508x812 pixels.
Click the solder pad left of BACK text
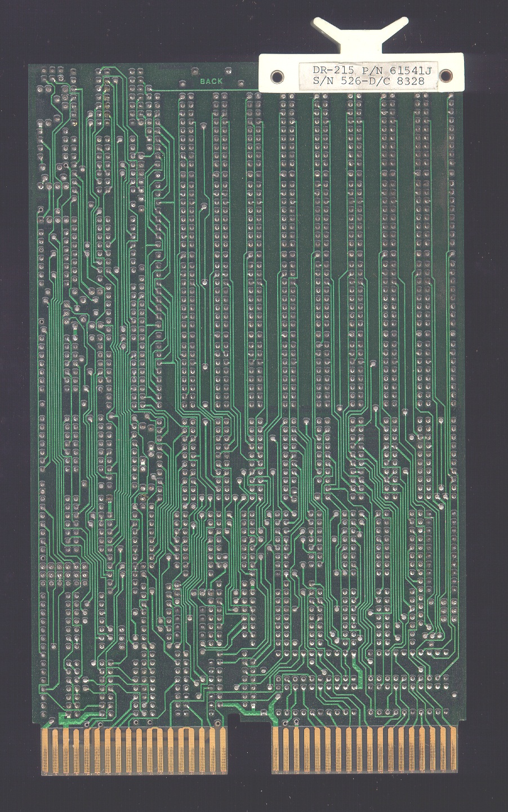click(194, 72)
